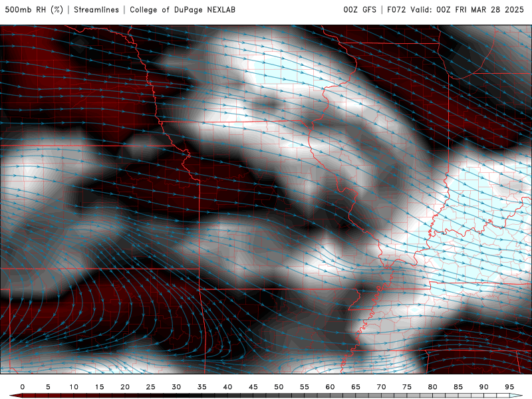Select the 90 value on the RH scale
532x399 pixels.
(484, 387)
